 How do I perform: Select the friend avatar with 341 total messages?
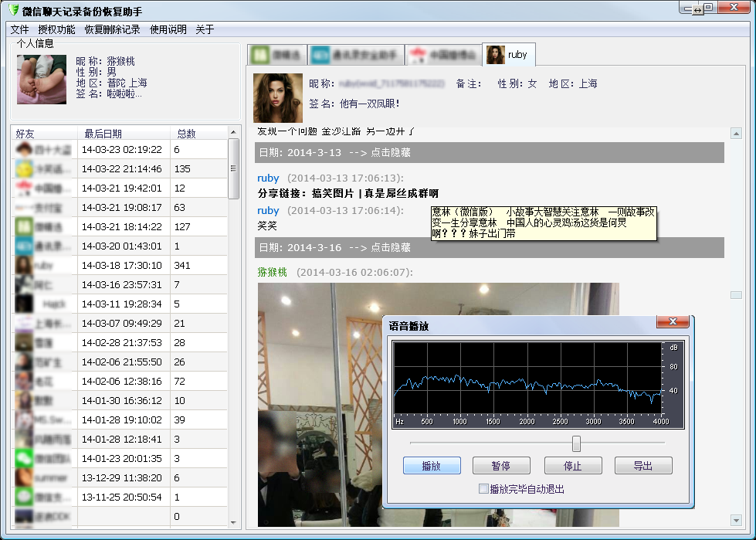coord(23,265)
